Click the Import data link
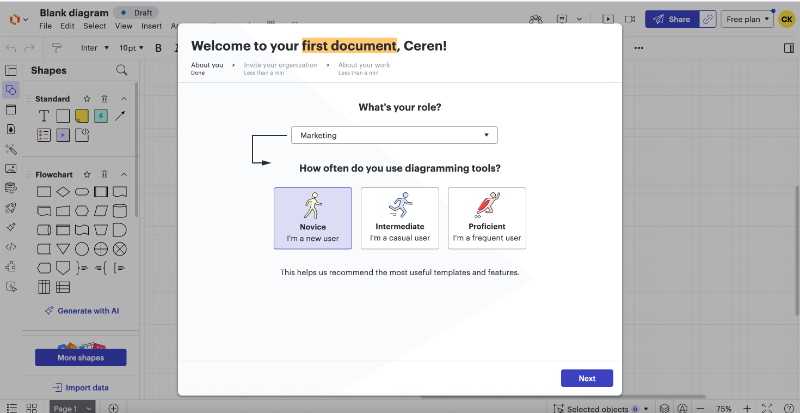Viewport: 800px width, 413px height. coord(81,387)
